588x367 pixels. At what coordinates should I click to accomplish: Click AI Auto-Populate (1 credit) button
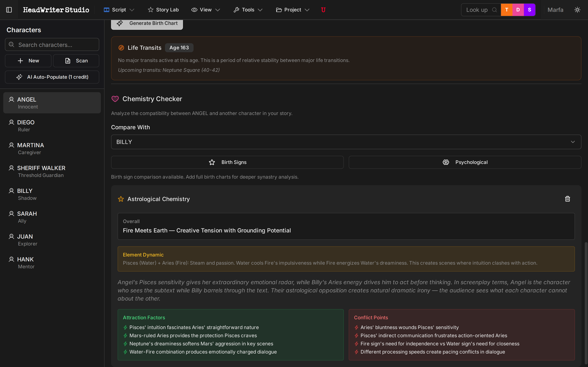(x=52, y=77)
